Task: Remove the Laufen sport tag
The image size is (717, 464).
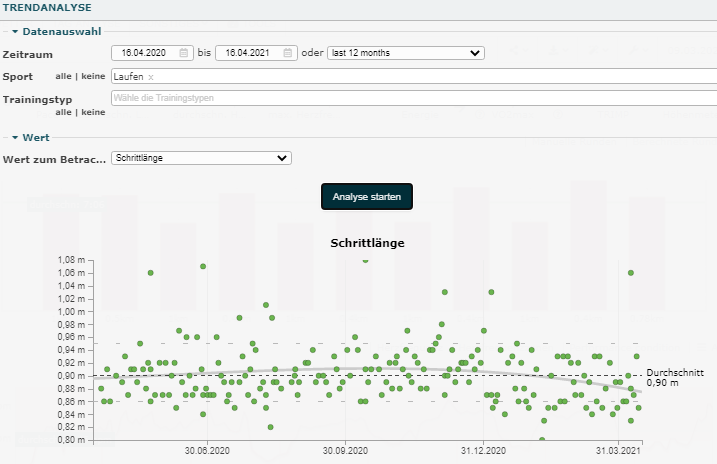Action: coord(151,77)
